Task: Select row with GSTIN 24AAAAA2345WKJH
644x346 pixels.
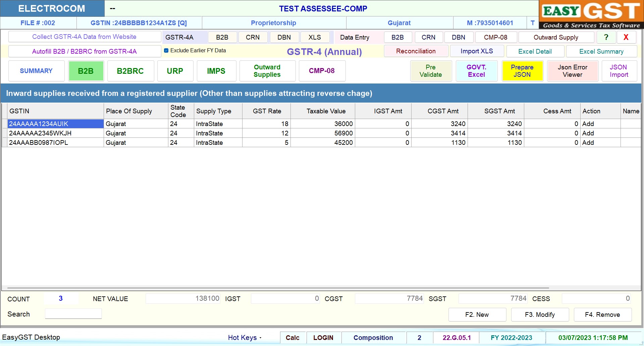Action: [40, 133]
